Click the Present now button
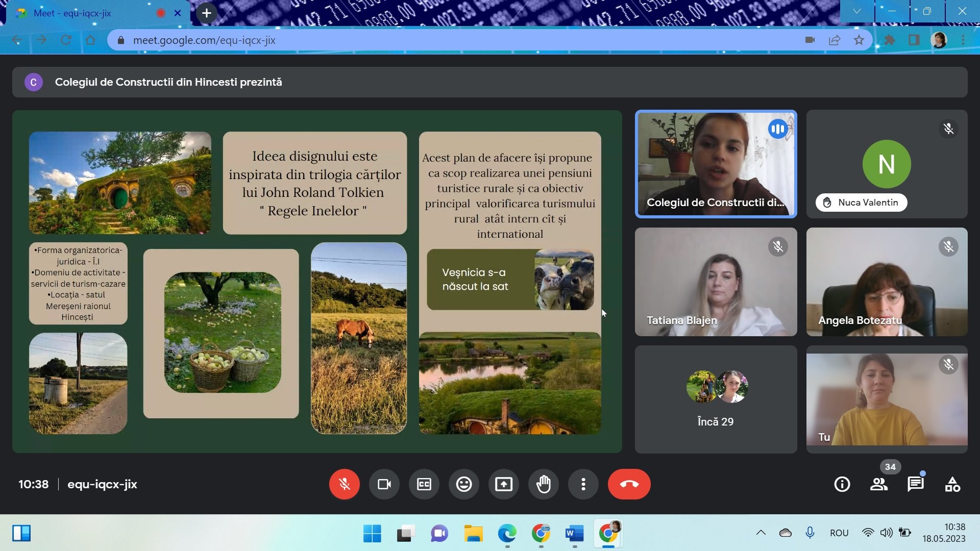The width and height of the screenshot is (980, 551). (x=504, y=484)
